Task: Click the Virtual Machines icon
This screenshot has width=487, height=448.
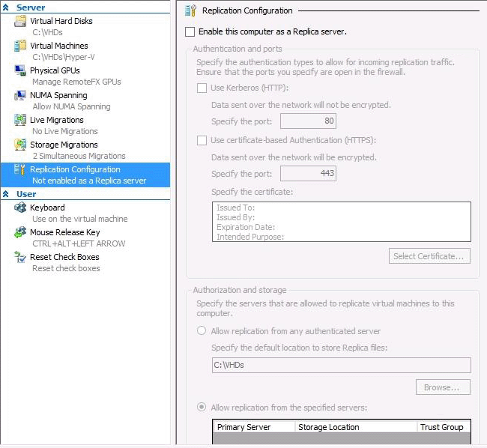Action: pyautogui.click(x=21, y=46)
